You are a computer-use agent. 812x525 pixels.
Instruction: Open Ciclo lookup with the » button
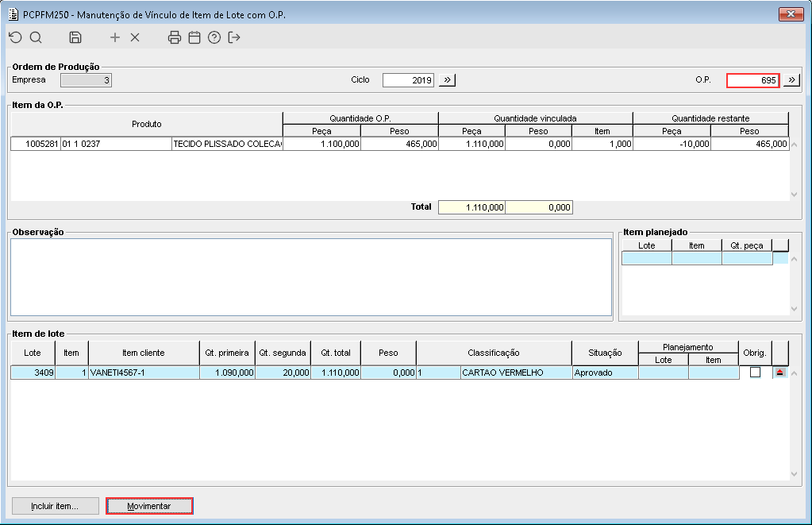[447, 79]
